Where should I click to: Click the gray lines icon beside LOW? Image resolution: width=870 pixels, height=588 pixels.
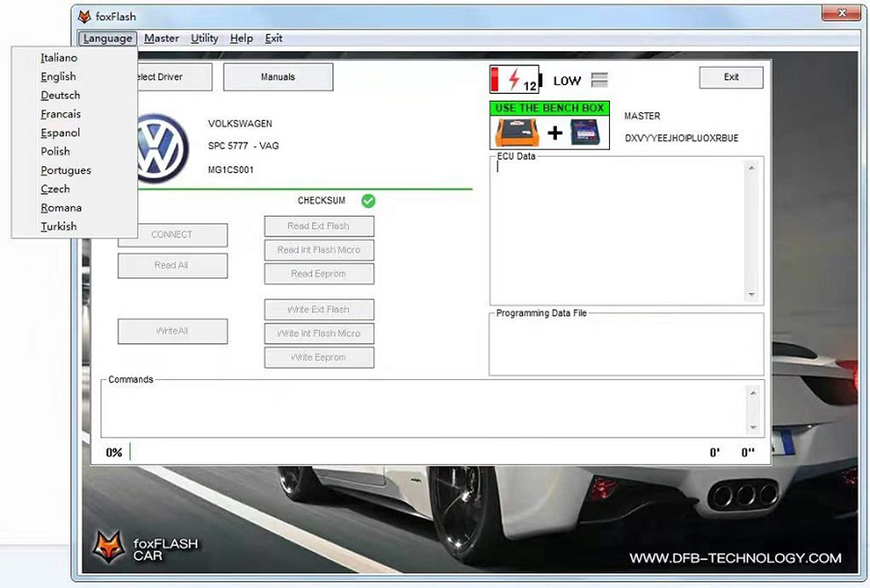click(x=599, y=80)
